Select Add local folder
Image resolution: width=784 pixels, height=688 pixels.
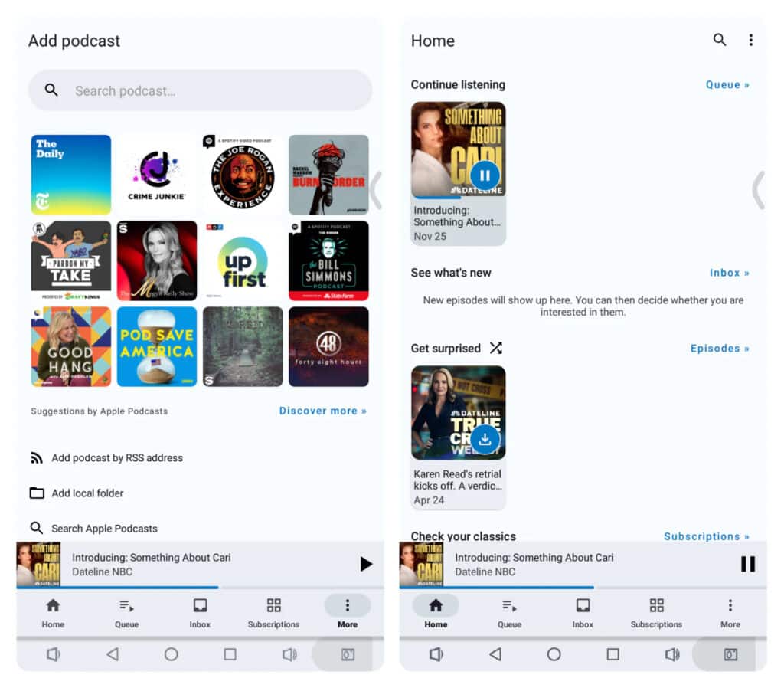88,493
